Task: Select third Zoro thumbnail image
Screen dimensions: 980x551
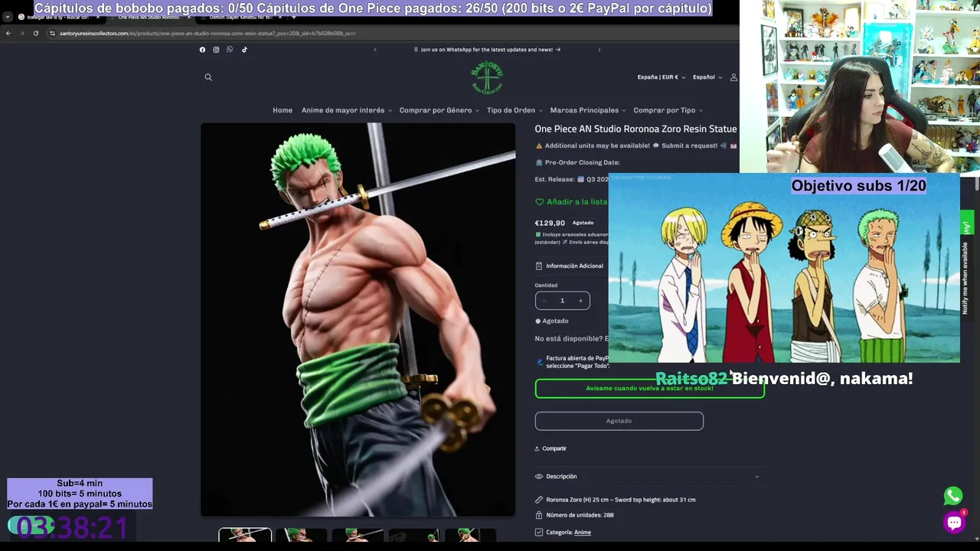Action: coord(358,535)
